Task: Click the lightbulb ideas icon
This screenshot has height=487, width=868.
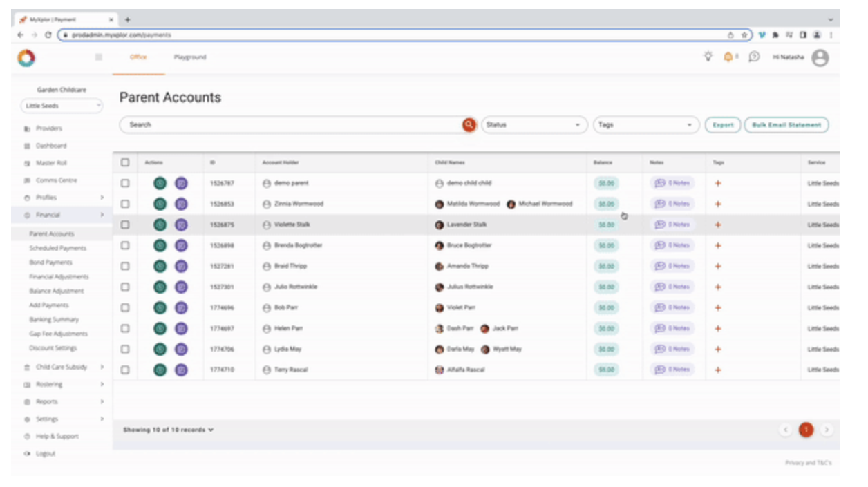Action: [x=708, y=57]
